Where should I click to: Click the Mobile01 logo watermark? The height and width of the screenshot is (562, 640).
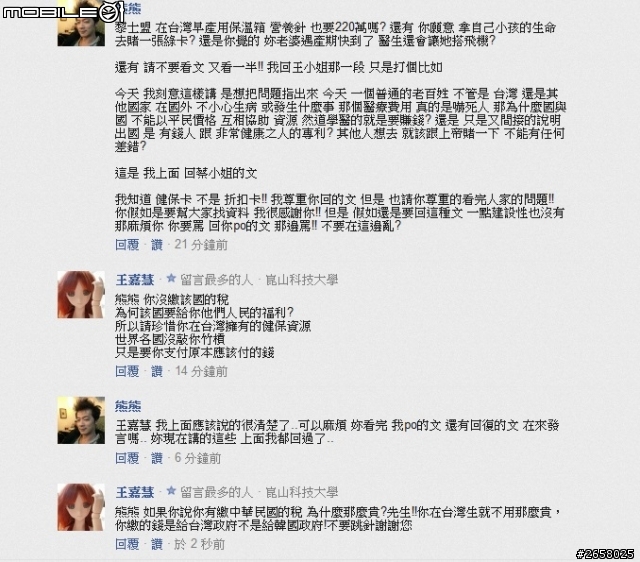pos(63,11)
